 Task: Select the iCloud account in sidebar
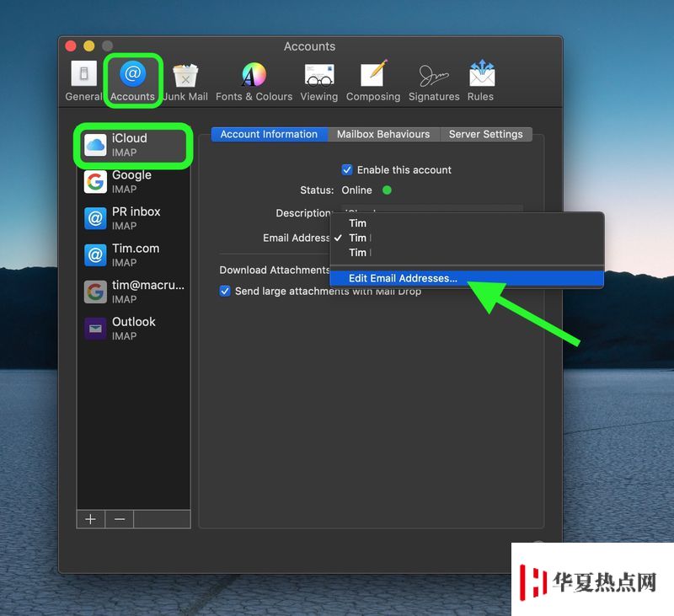[133, 145]
